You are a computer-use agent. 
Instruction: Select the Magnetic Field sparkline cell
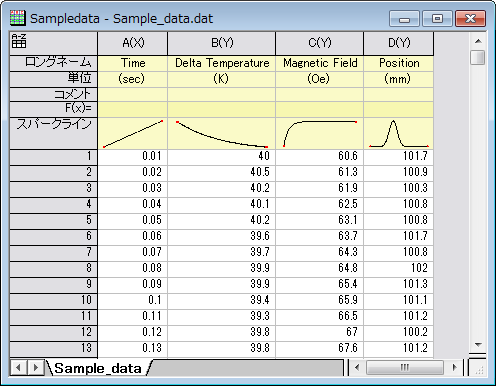coord(320,133)
